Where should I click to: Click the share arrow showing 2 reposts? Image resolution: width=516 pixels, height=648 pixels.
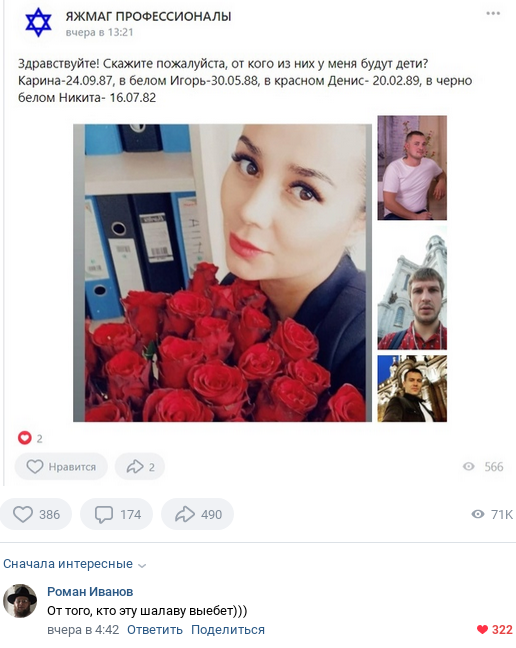tap(140, 467)
